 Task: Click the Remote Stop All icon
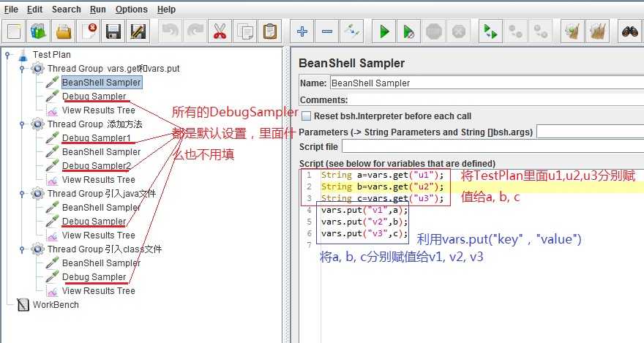click(x=515, y=31)
